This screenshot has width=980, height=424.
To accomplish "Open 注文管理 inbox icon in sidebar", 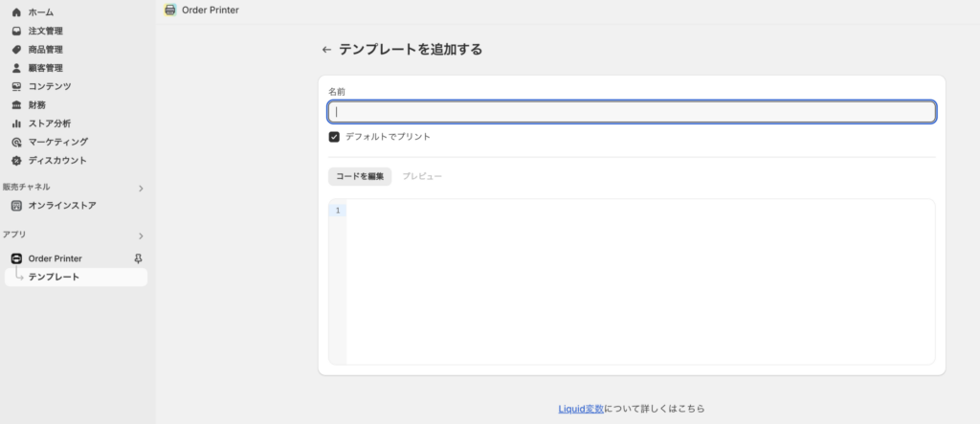I will pos(17,31).
